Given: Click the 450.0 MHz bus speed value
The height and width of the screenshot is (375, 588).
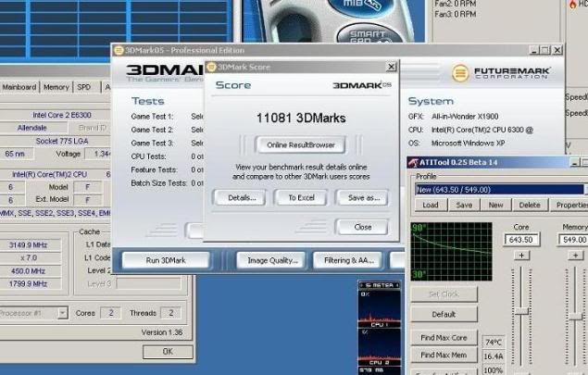Looking at the screenshot, I should coord(29,270).
